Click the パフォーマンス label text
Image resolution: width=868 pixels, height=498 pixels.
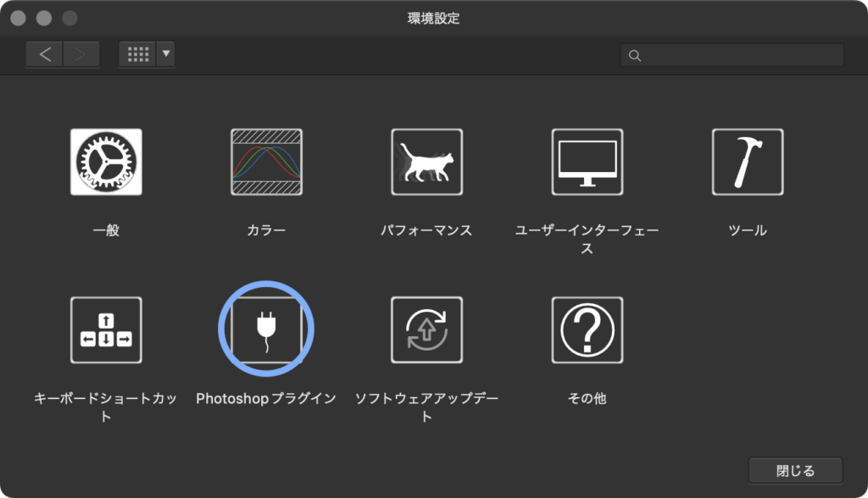(x=427, y=230)
